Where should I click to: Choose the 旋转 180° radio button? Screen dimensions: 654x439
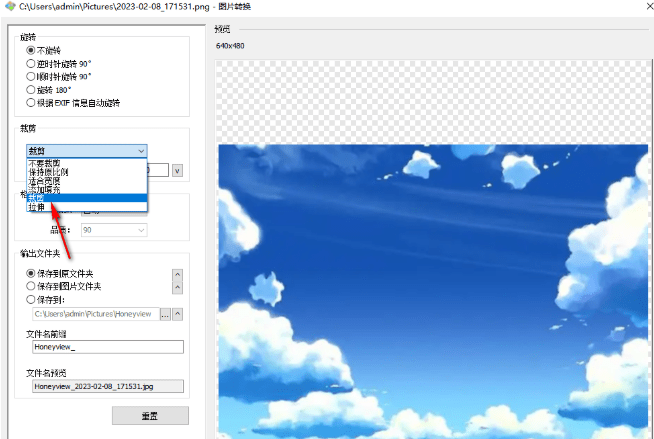(x=31, y=89)
